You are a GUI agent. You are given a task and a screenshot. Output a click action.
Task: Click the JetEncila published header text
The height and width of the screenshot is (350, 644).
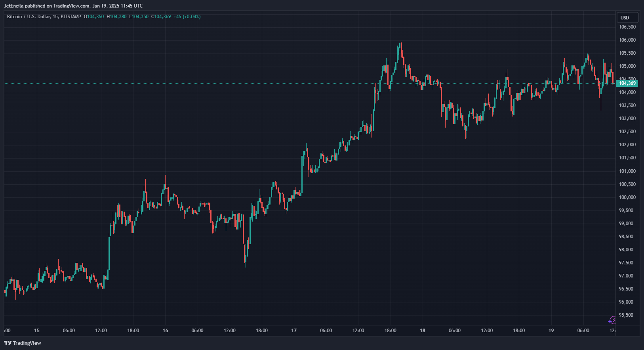[x=73, y=6]
